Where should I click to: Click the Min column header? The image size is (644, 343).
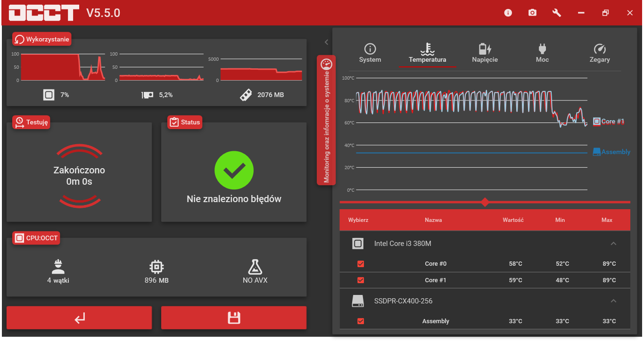point(560,220)
